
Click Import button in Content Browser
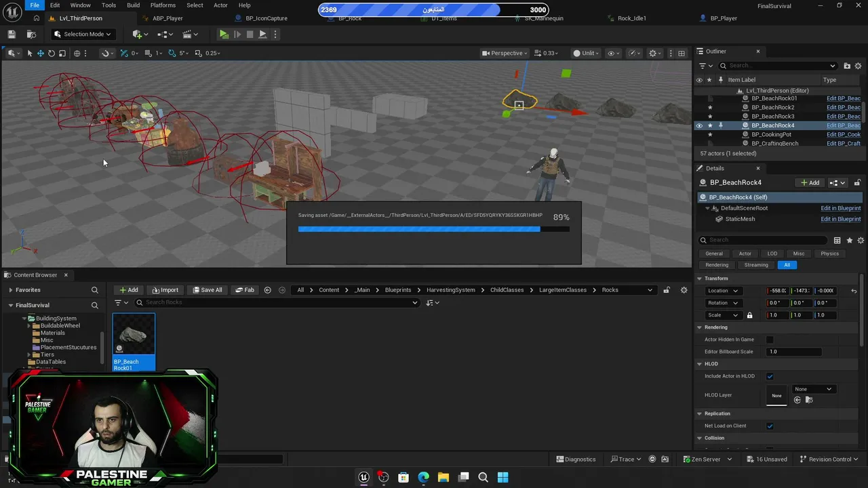[x=165, y=290]
